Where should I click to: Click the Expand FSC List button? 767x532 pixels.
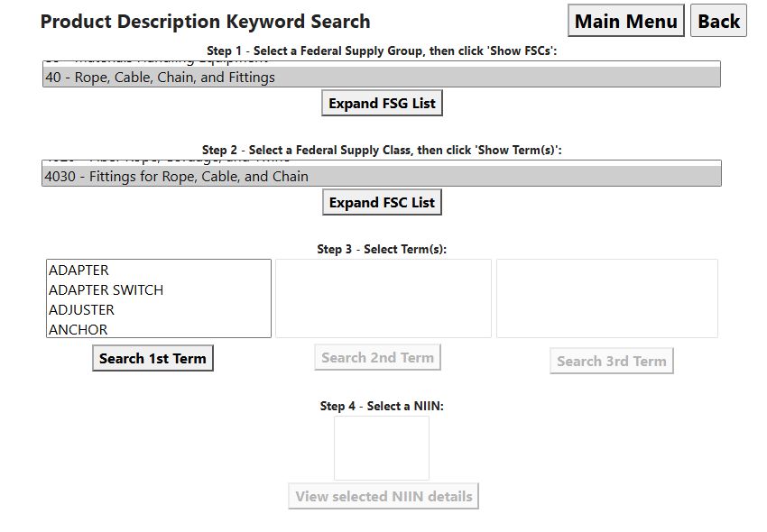pos(382,203)
